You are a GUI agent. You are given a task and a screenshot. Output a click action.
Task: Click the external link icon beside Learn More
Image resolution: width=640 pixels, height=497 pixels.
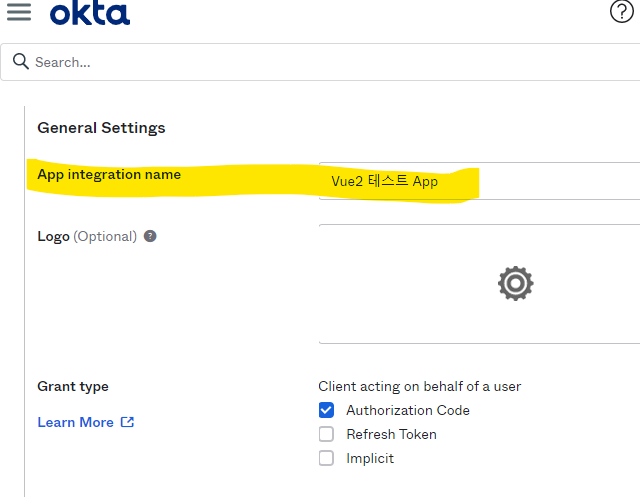click(x=127, y=422)
